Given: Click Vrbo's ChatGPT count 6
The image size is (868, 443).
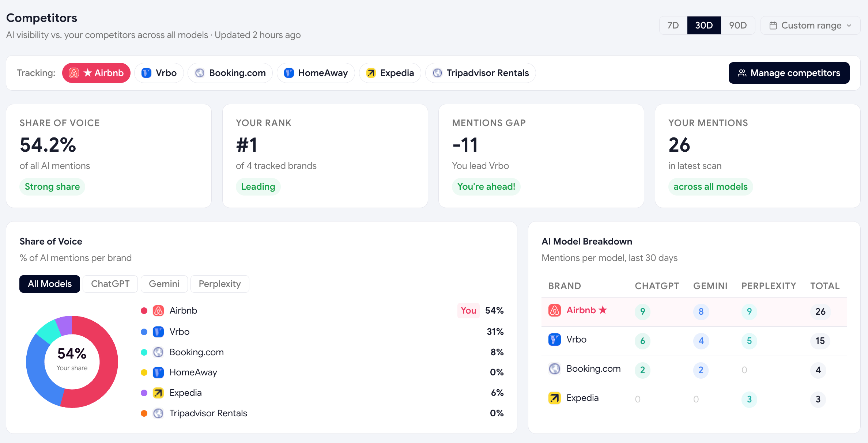Looking at the screenshot, I should 642,341.
